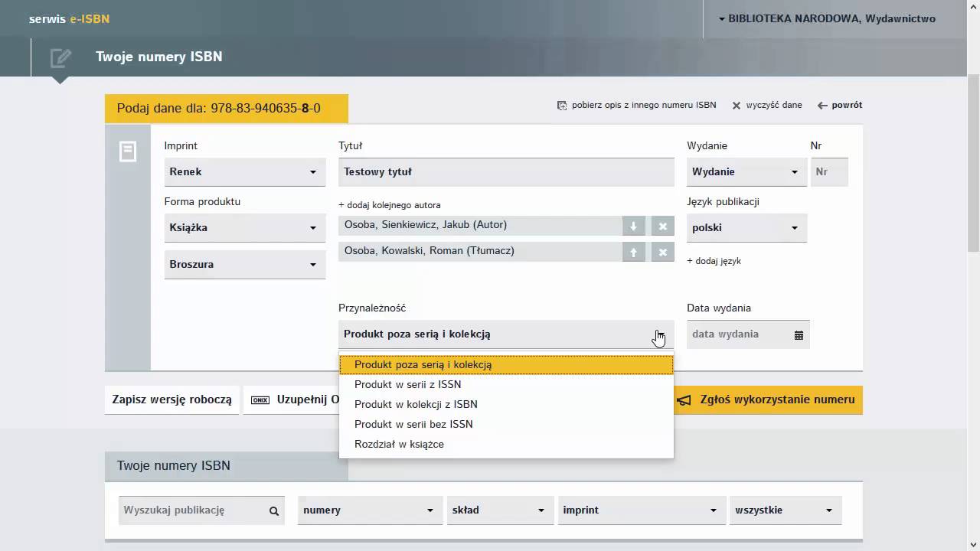Move author Sienkiewicz down with arrow icon
Viewport: 980px width, 551px height.
[x=633, y=226]
